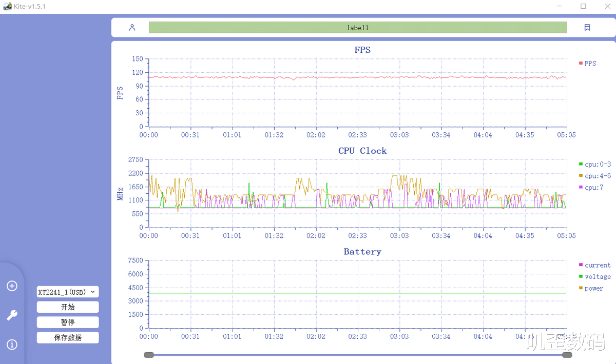616x364 pixels.
Task: Toggle the FPS legend entry
Action: click(588, 63)
